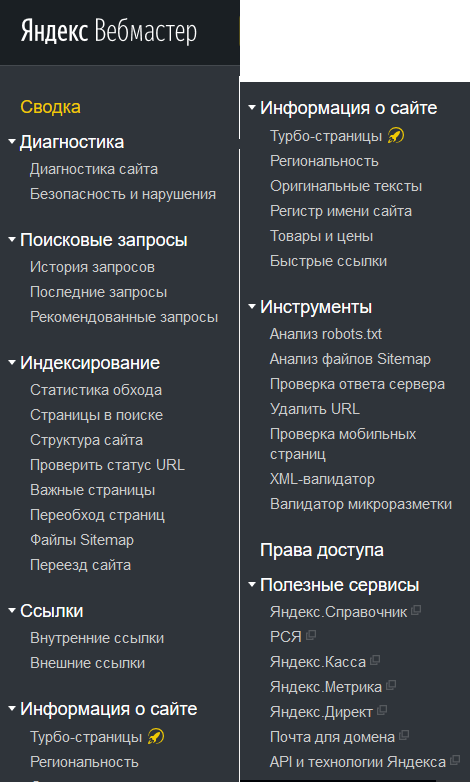
Task: Click external-link icon beside Яндекс.Директ
Action: coord(382,710)
